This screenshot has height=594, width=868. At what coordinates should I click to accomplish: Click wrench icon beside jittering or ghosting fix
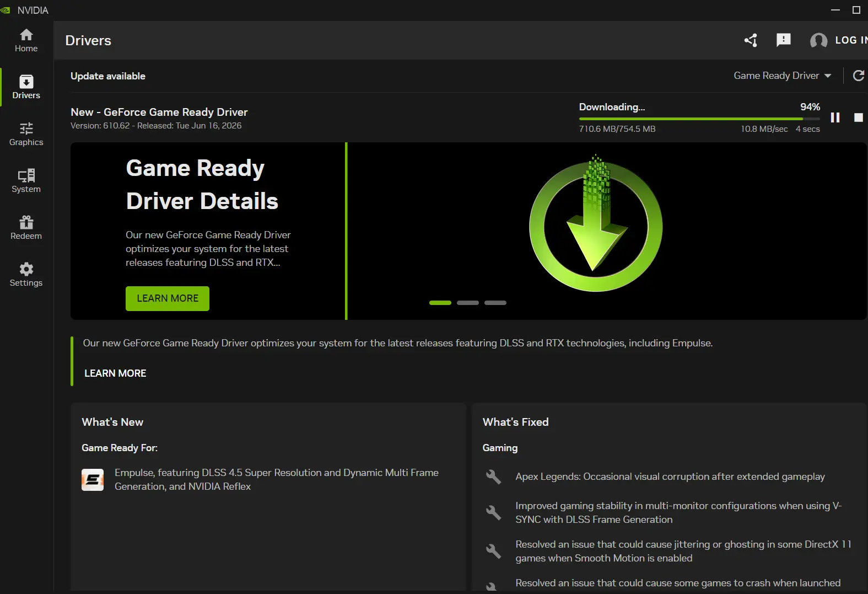493,551
